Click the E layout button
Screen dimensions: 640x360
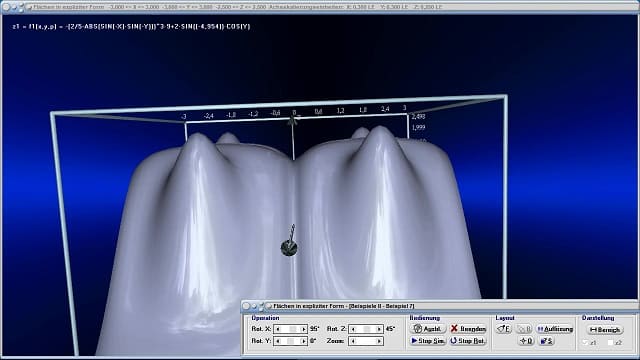pos(504,329)
